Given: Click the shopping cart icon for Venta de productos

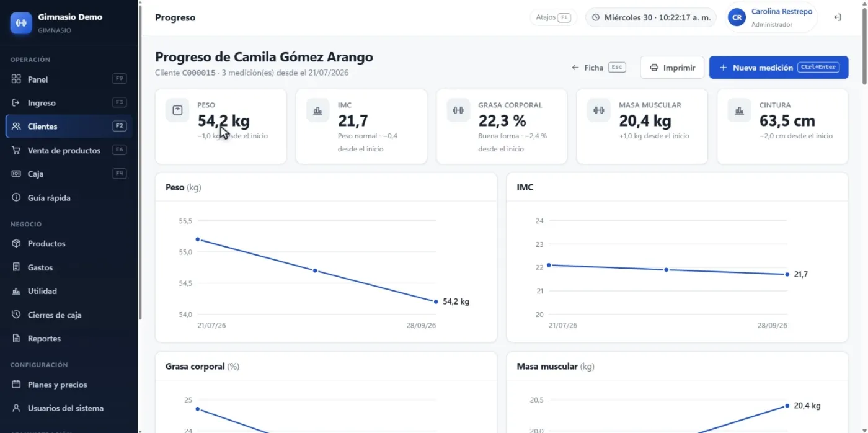Looking at the screenshot, I should coord(16,150).
